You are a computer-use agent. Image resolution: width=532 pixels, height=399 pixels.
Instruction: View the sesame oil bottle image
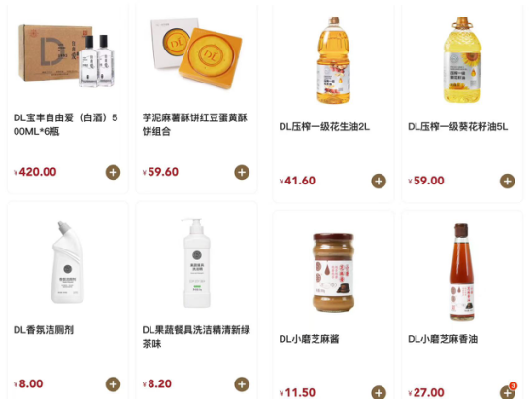(462, 272)
